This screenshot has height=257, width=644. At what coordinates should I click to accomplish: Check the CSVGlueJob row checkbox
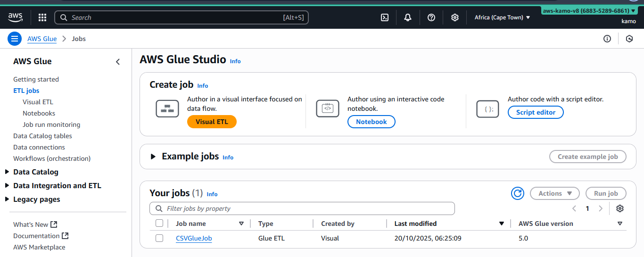tap(159, 238)
